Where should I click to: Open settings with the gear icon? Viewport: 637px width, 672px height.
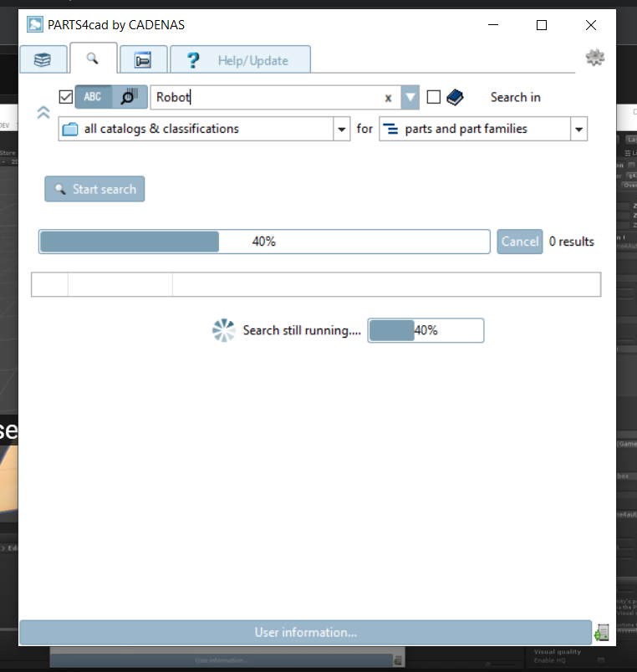point(595,58)
